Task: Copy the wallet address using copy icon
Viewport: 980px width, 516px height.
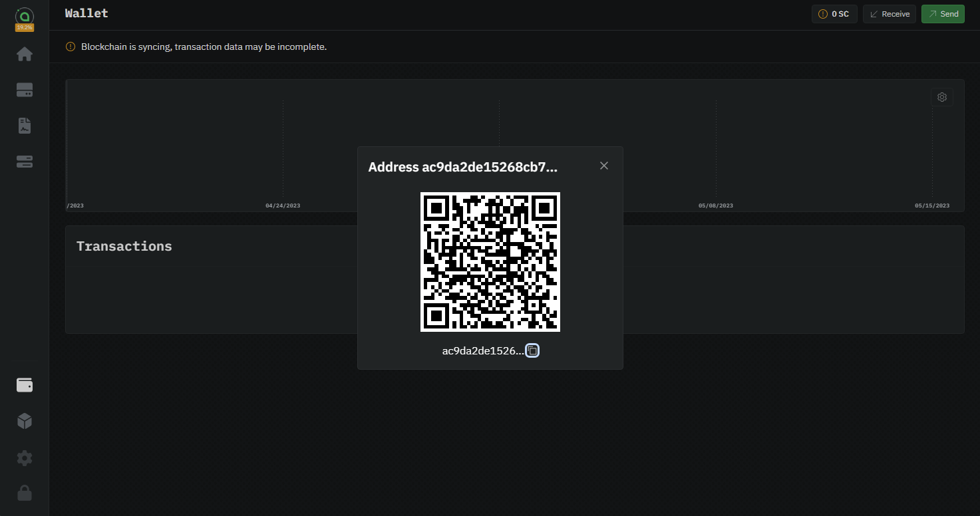Action: click(532, 350)
